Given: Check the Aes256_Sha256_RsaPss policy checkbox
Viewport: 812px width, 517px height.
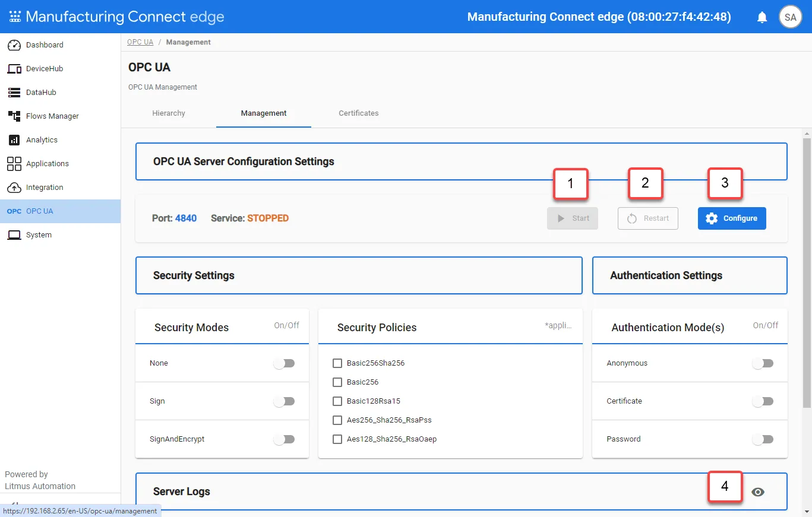Looking at the screenshot, I should (337, 420).
